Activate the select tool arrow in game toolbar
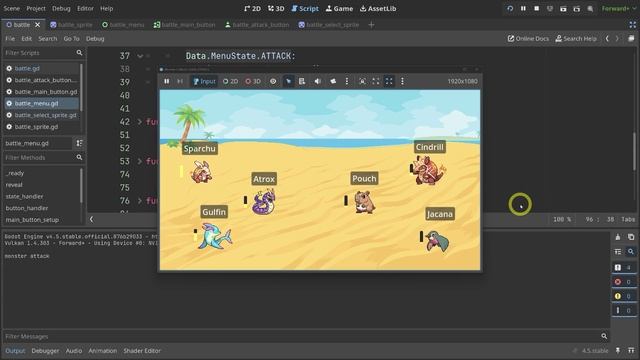The height and width of the screenshot is (360, 640). pyautogui.click(x=289, y=81)
